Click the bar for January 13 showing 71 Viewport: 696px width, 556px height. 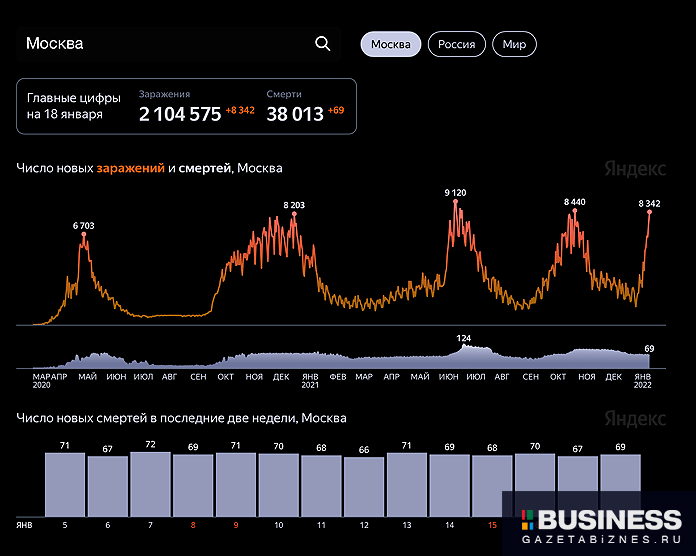[x=407, y=483]
